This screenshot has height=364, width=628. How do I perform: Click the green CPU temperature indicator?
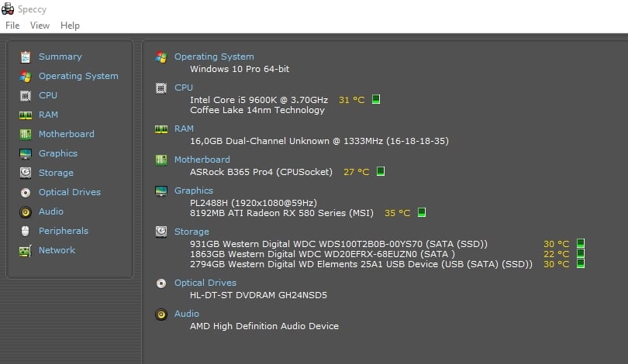[x=376, y=99]
